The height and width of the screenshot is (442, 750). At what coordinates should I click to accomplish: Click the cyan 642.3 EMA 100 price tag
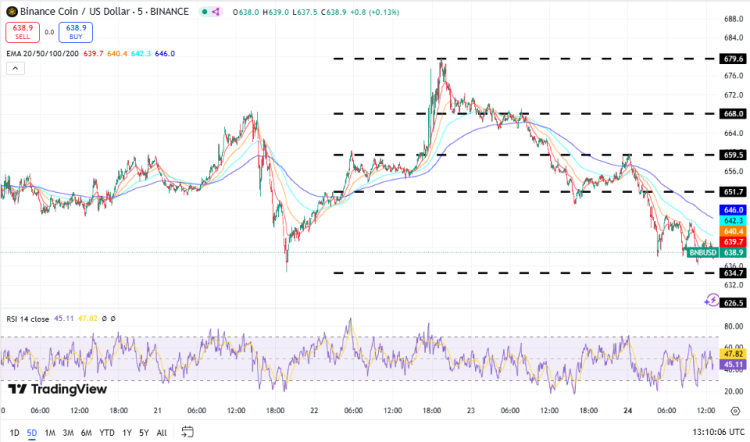pyautogui.click(x=733, y=221)
